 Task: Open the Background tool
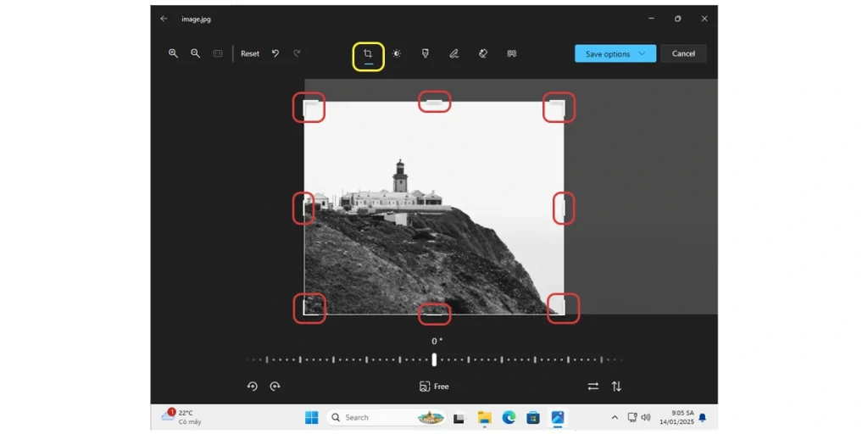coord(512,53)
